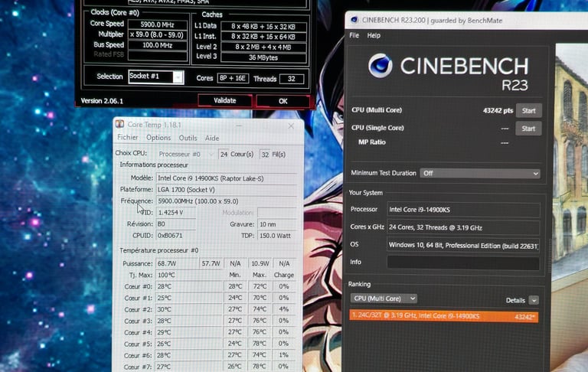The width and height of the screenshot is (588, 372).
Task: Click the Cinebench sphere logo
Action: click(380, 66)
